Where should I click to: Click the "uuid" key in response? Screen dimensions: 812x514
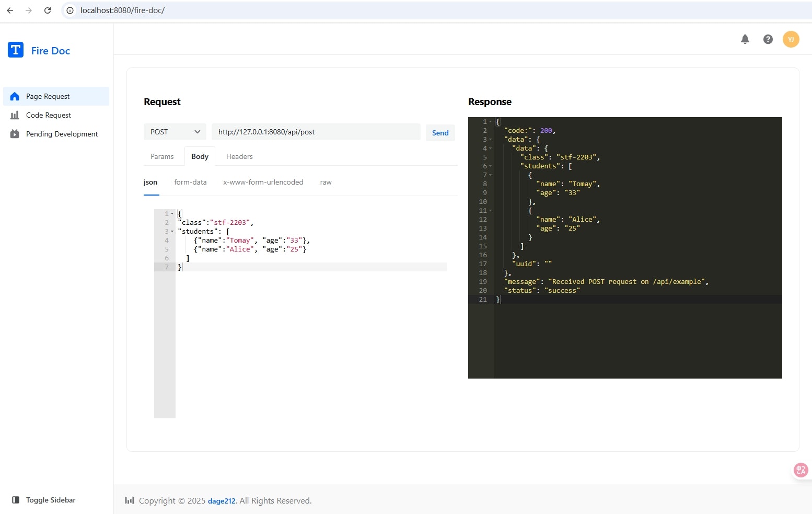[524, 264]
